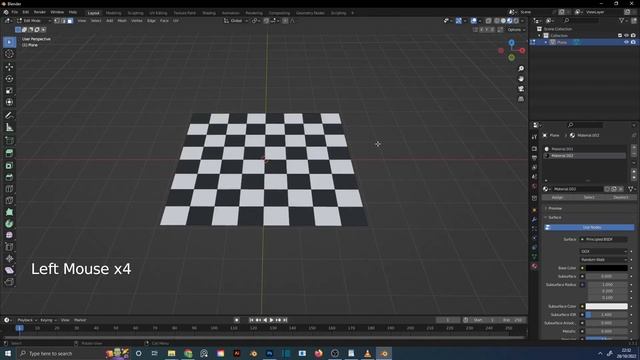Disable Plane render camera icon in outliner
This screenshot has height=360, width=640.
pos(633,42)
